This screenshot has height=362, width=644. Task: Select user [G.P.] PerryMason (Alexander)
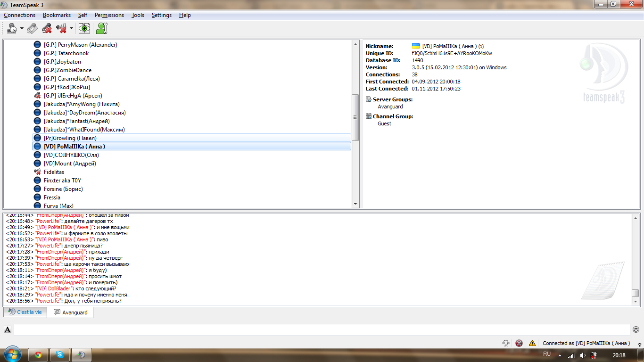pyautogui.click(x=80, y=45)
